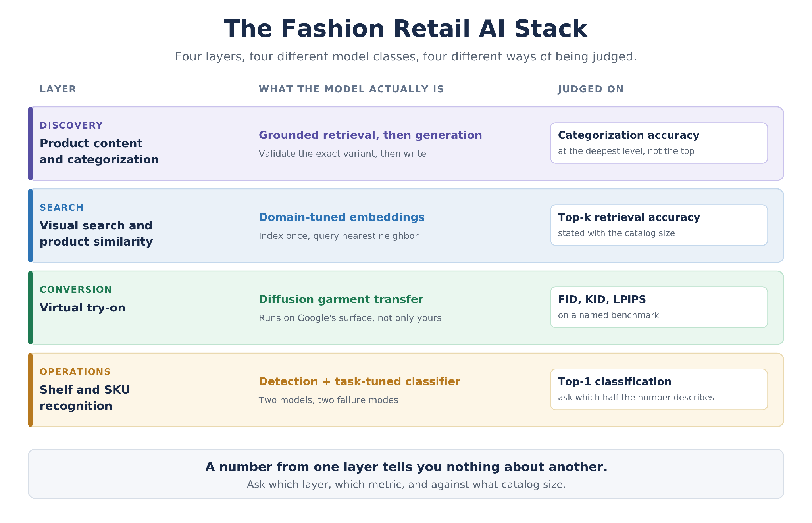Click 'Two models, two failure modes'
The width and height of the screenshot is (812, 523).
328,400
